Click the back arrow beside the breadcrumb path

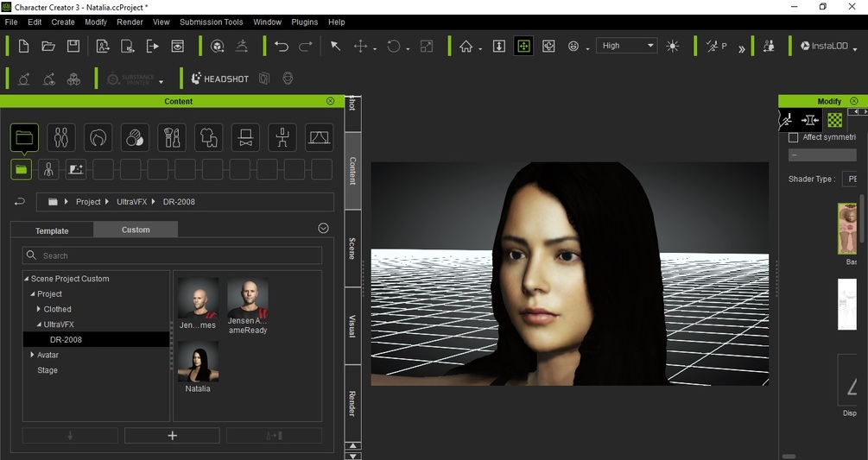click(19, 202)
